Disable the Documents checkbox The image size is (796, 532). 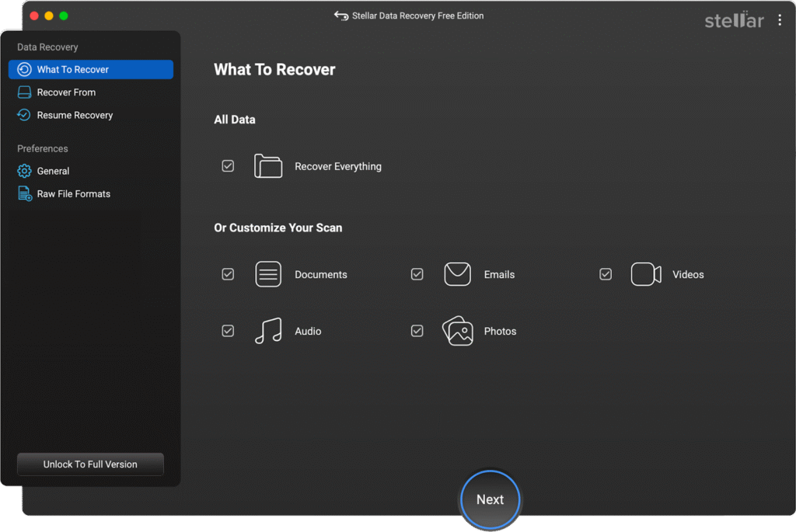click(228, 273)
